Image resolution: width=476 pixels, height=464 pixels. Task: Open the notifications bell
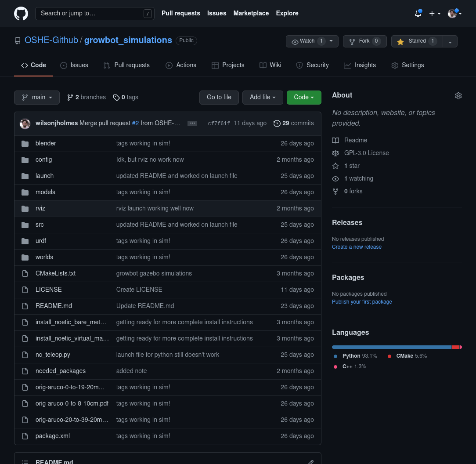(x=418, y=13)
